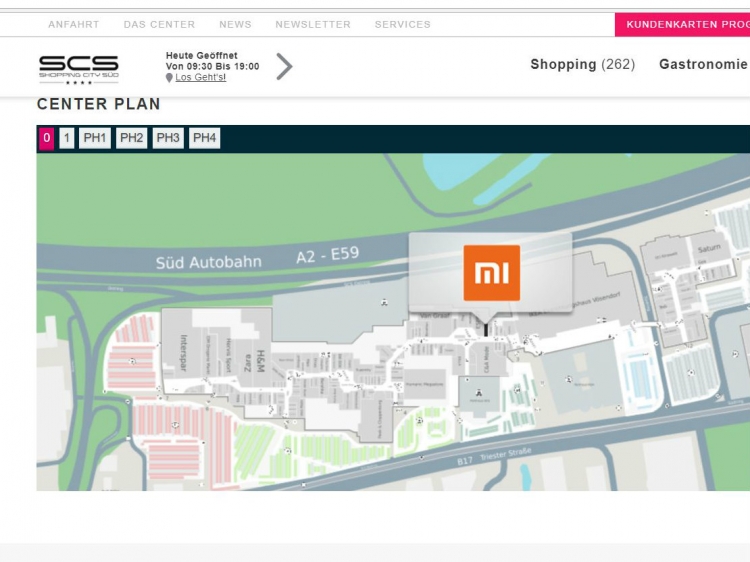Select floor level 0 on the center plan
Viewport: 750px width, 562px height.
pos(46,138)
